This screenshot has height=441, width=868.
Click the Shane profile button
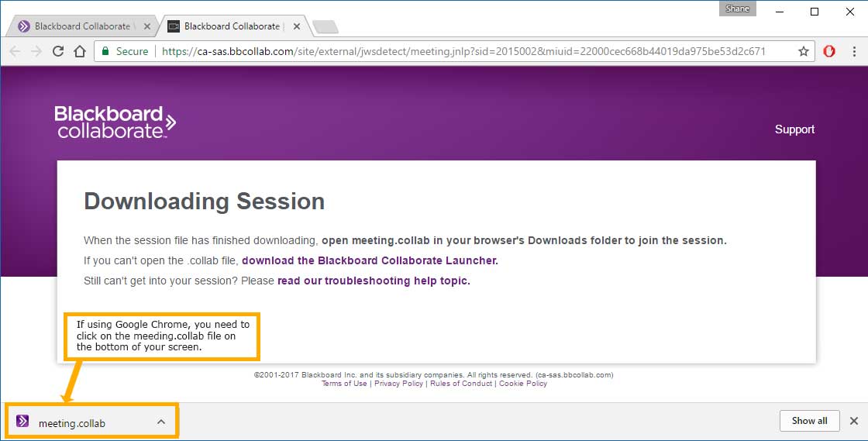(737, 9)
